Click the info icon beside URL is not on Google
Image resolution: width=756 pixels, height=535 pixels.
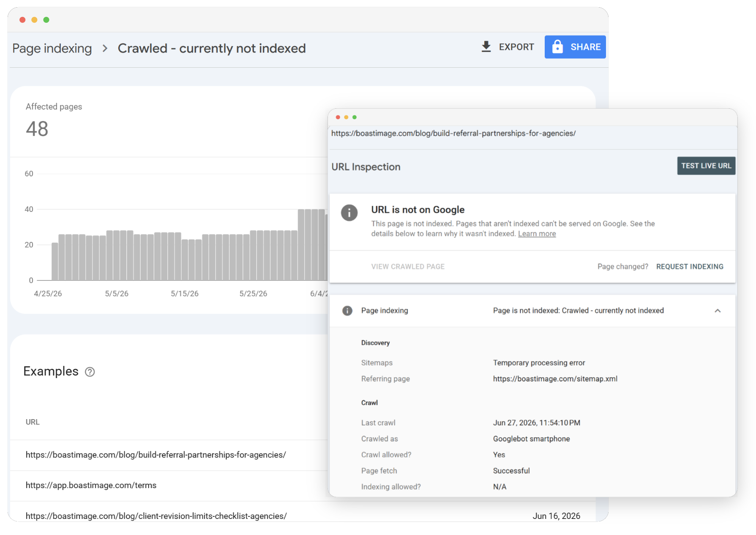[x=349, y=213]
